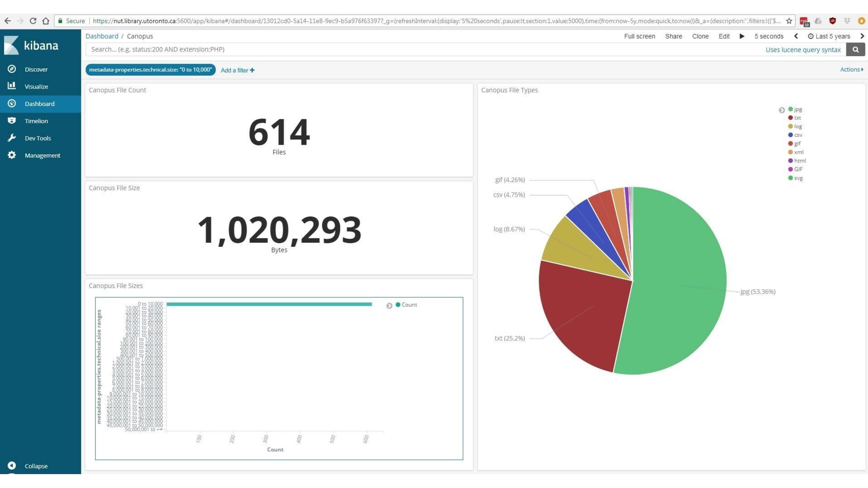Screen dimensions: 868x488
Task: Click the txt legend color dot
Action: pyautogui.click(x=790, y=118)
